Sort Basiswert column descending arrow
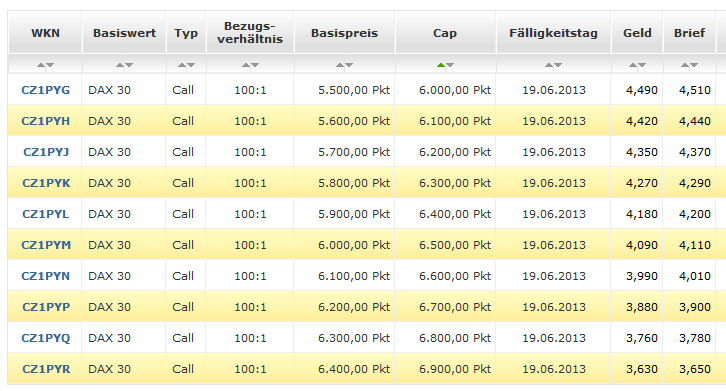 point(129,65)
